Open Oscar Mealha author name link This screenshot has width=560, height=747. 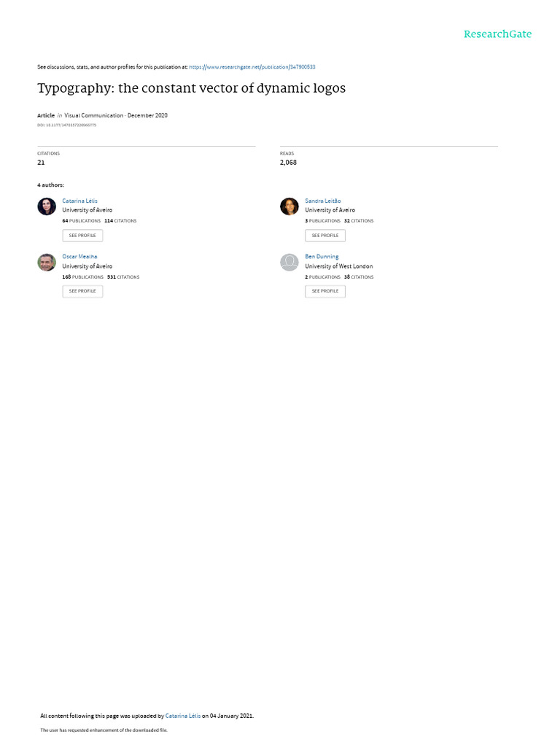coord(79,257)
